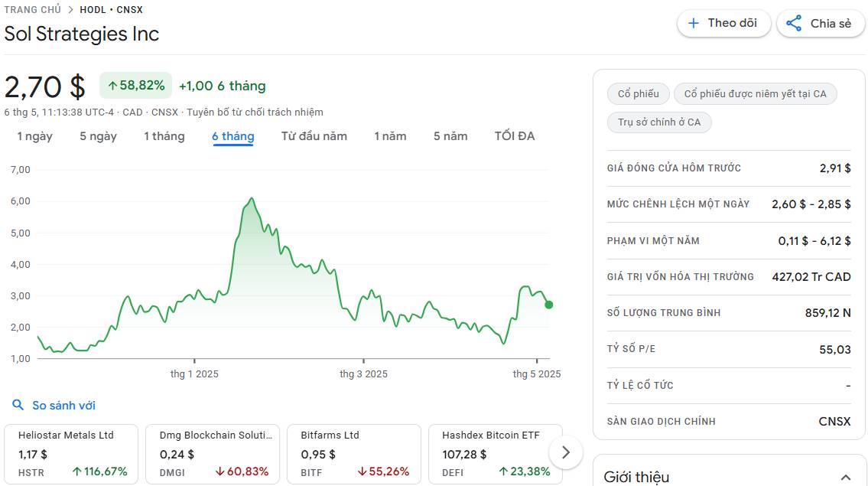The height and width of the screenshot is (486, 868).
Task: Click the DMGI ticker symbol
Action: pyautogui.click(x=172, y=473)
